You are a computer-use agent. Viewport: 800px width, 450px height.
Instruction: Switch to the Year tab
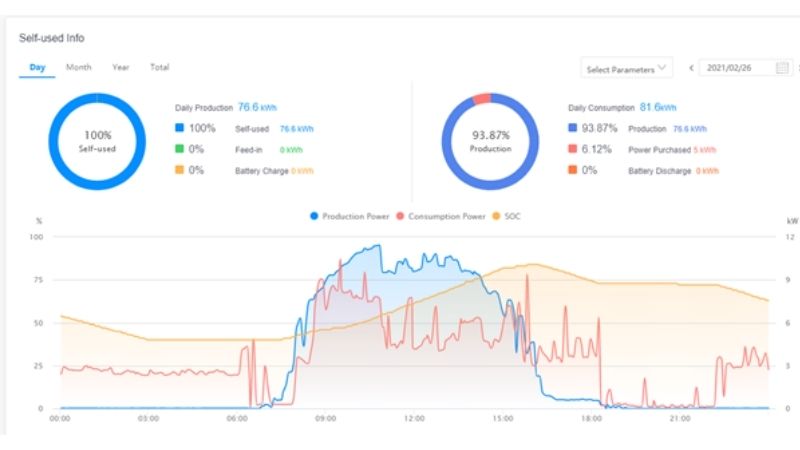[x=121, y=67]
